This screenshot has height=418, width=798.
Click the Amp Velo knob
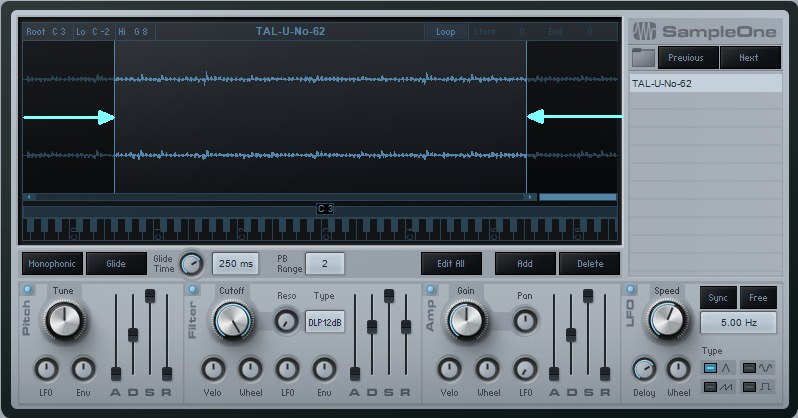click(x=450, y=369)
